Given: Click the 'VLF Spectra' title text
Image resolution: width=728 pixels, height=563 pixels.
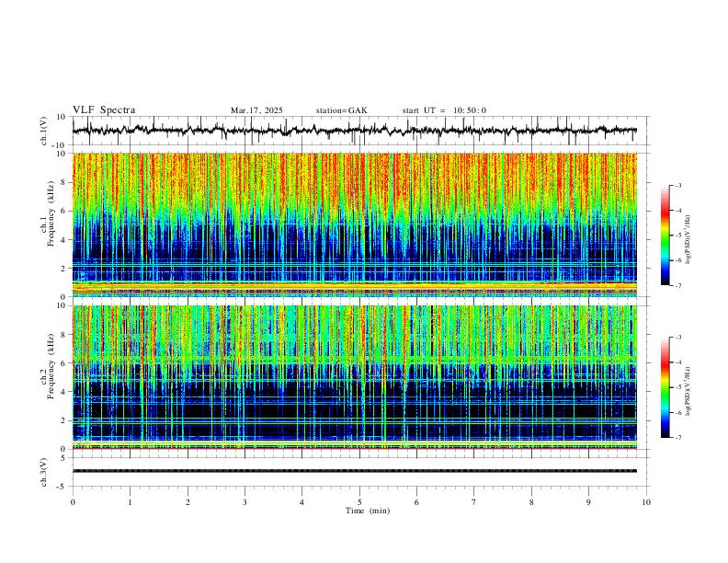Looking at the screenshot, I should click(104, 110).
